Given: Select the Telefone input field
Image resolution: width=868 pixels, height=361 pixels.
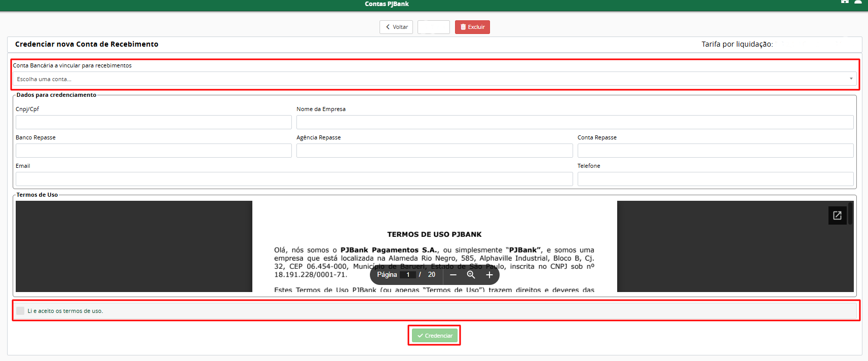Looking at the screenshot, I should tap(715, 179).
